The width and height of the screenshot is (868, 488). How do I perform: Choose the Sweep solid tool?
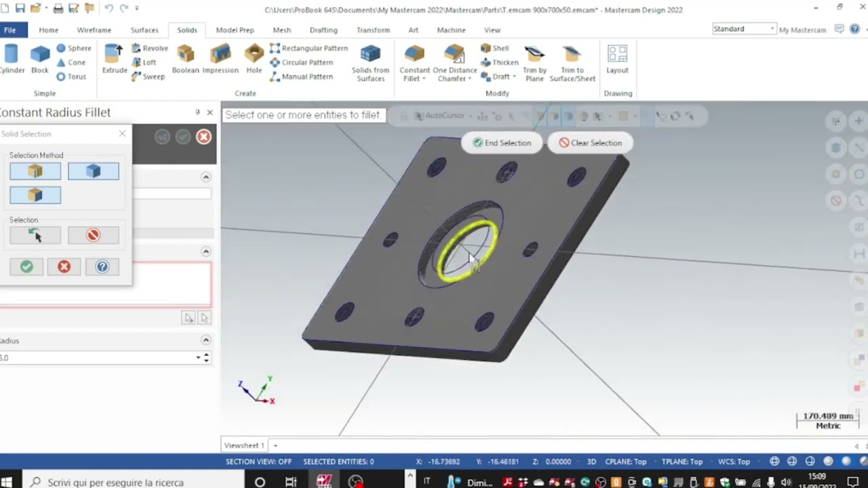[147, 77]
